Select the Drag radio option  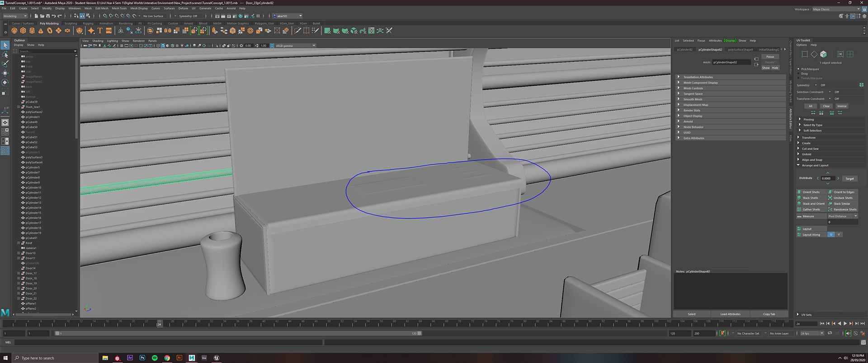tap(798, 74)
